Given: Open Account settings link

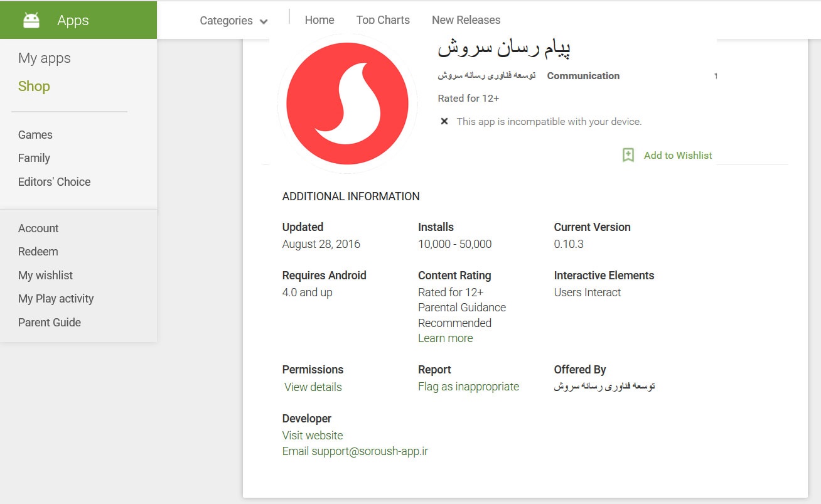Looking at the screenshot, I should click(x=38, y=228).
